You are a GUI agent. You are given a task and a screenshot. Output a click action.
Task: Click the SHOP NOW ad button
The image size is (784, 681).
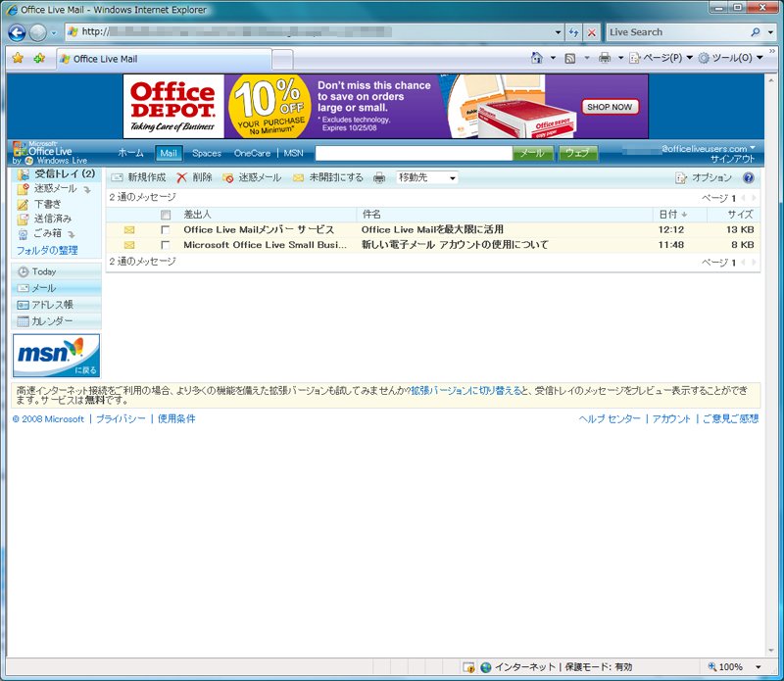tap(610, 107)
